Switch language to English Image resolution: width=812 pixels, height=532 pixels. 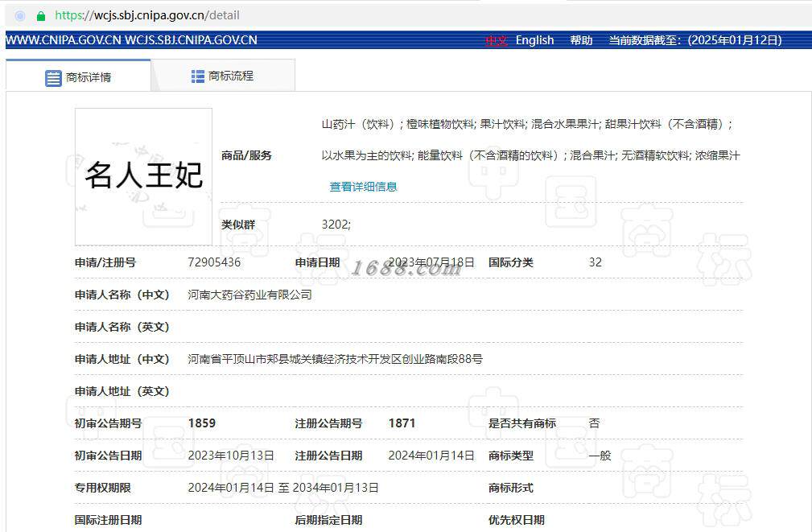(535, 40)
